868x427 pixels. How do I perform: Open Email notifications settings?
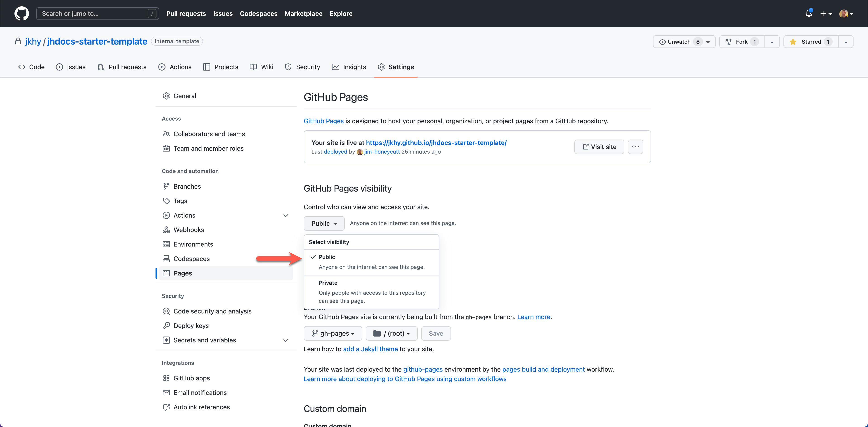200,393
